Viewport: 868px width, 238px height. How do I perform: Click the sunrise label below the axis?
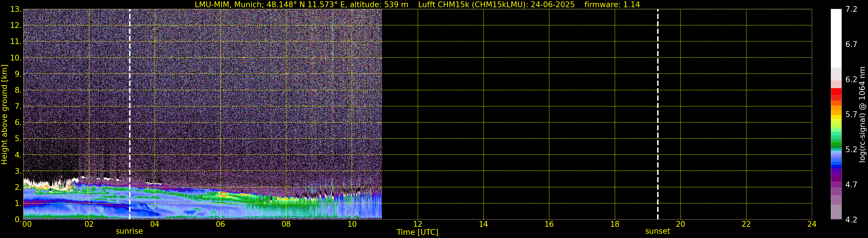coord(129,231)
